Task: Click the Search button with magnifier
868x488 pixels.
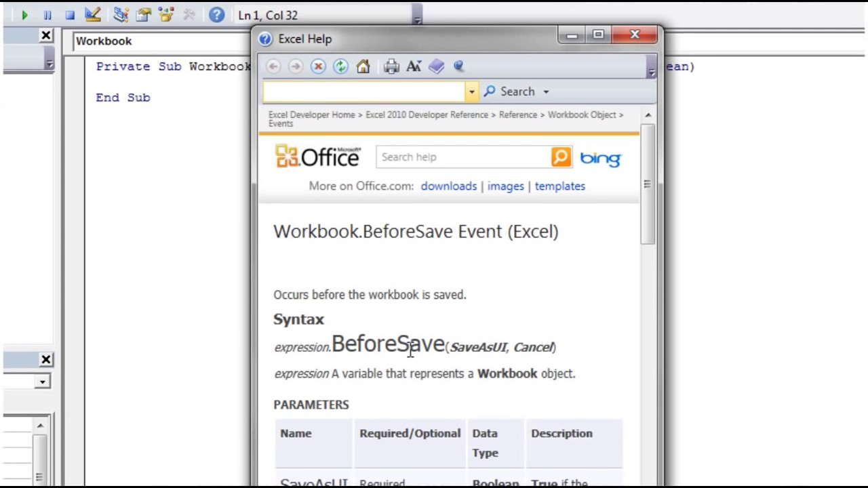Action: pos(509,91)
